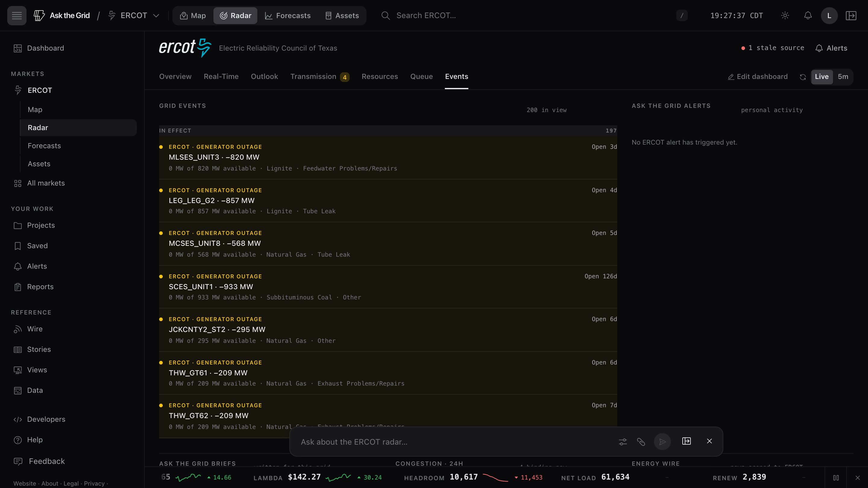
Task: Switch to the Real-Time tab
Action: [x=221, y=77]
